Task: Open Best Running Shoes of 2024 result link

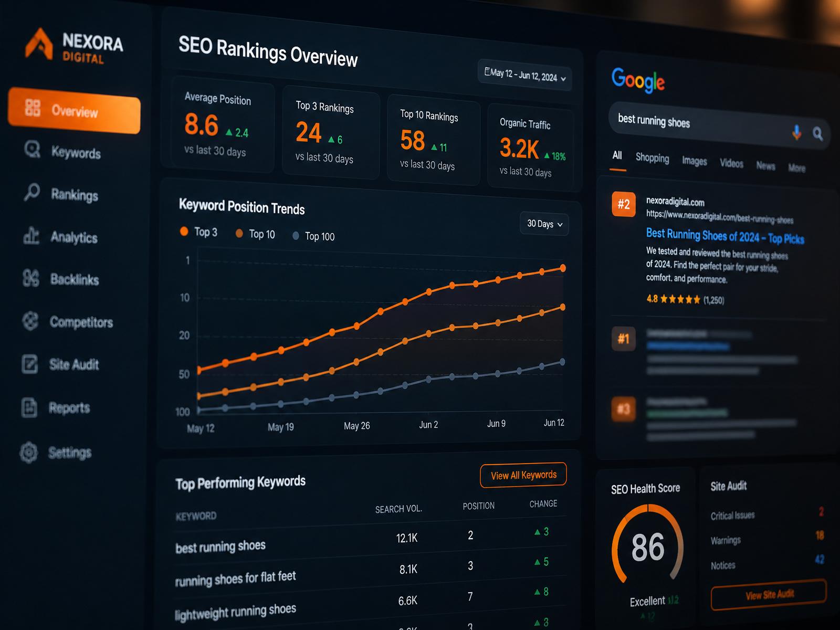Action: [x=724, y=236]
